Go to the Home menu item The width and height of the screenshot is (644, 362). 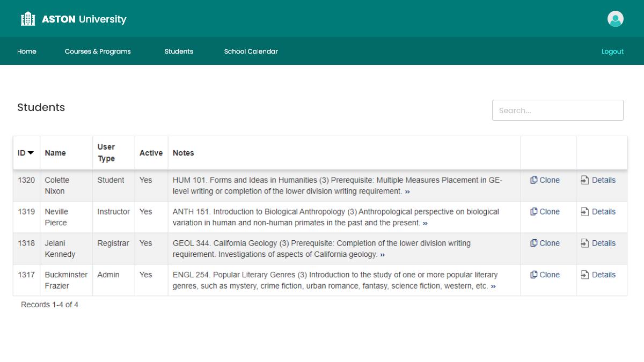pos(27,51)
